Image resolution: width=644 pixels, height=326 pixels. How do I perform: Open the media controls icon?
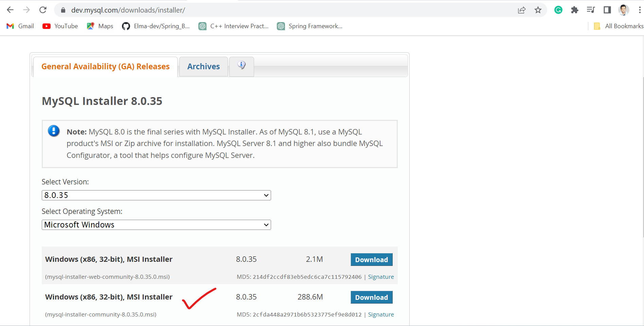tap(591, 10)
